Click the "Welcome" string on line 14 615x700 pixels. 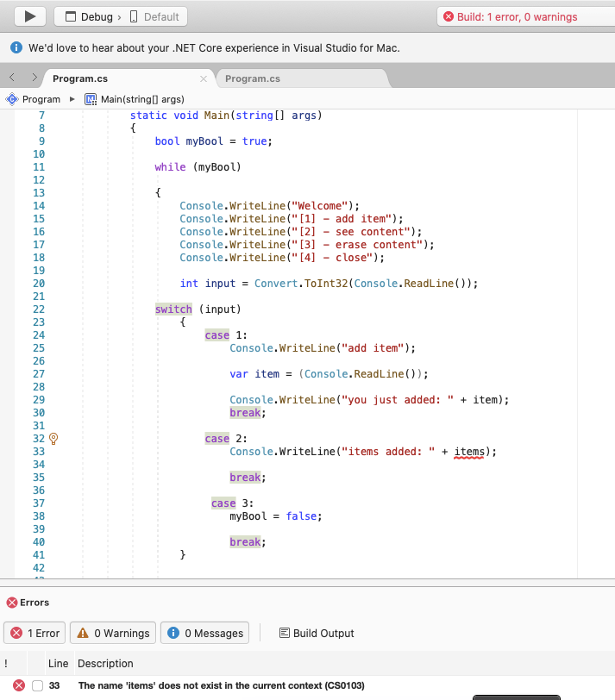pyautogui.click(x=320, y=206)
